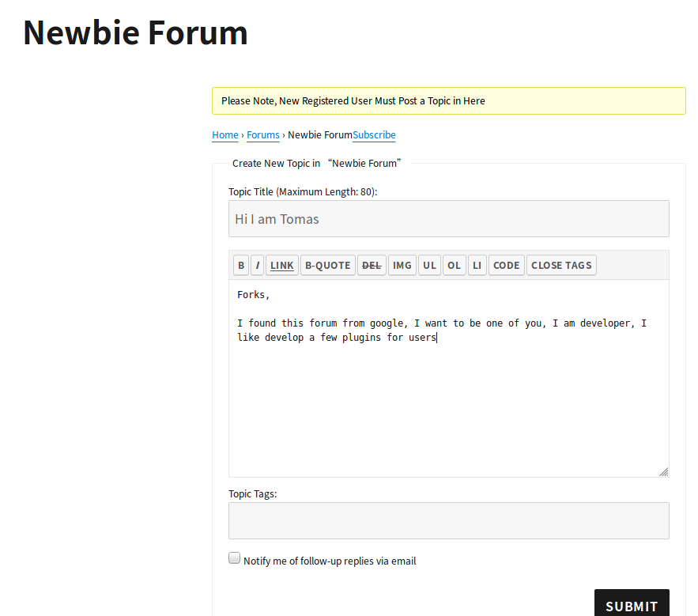Submit the new topic

pos(632,607)
